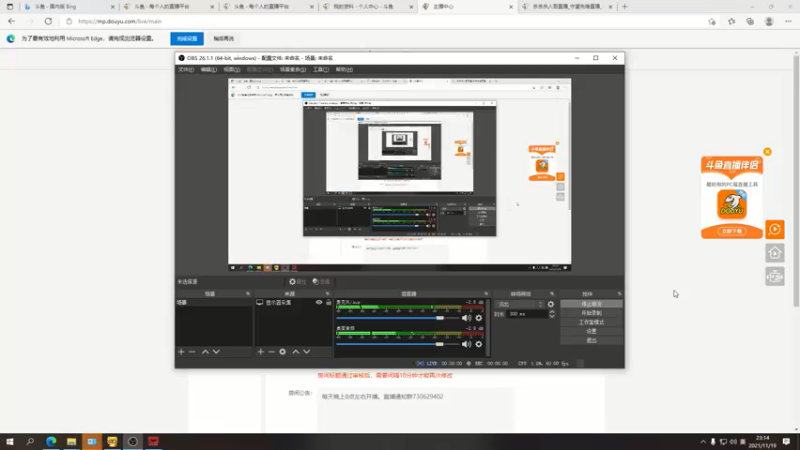Screen dimensions: 800x450
Task: Pop out the Audio Mixer dock icon
Action: pos(486,294)
